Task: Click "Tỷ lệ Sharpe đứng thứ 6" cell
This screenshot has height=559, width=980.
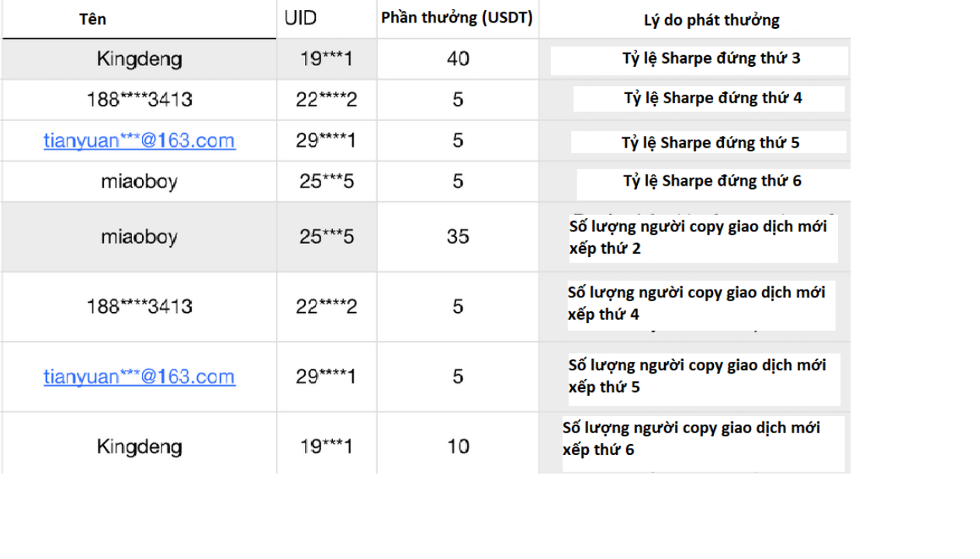Action: (712, 182)
